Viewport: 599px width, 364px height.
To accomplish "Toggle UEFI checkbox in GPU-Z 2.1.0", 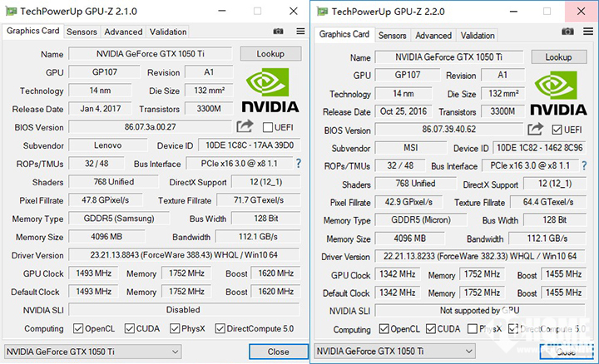I will pyautogui.click(x=268, y=127).
